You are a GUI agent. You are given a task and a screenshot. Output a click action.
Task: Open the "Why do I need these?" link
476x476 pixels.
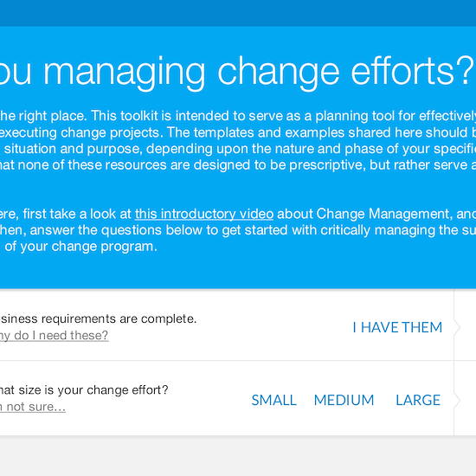pyautogui.click(x=54, y=336)
